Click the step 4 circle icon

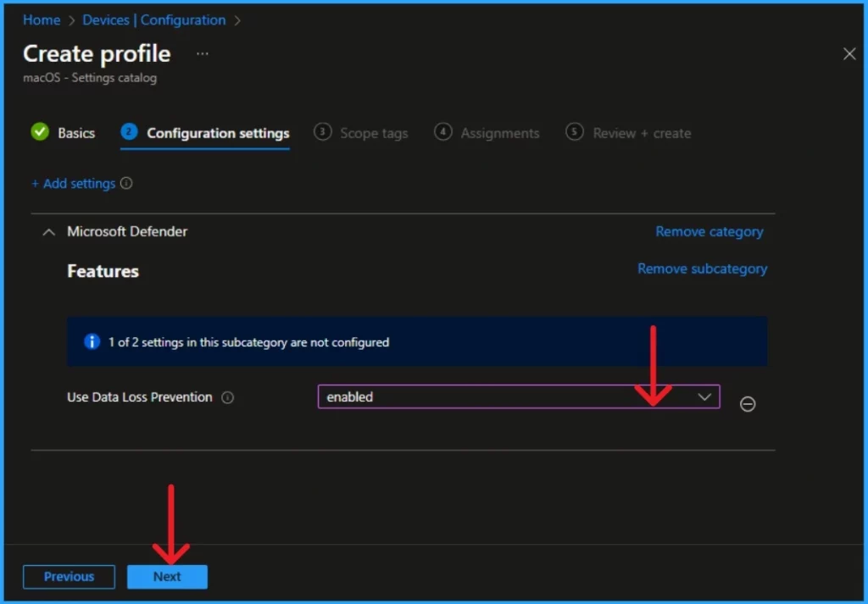pyautogui.click(x=442, y=131)
